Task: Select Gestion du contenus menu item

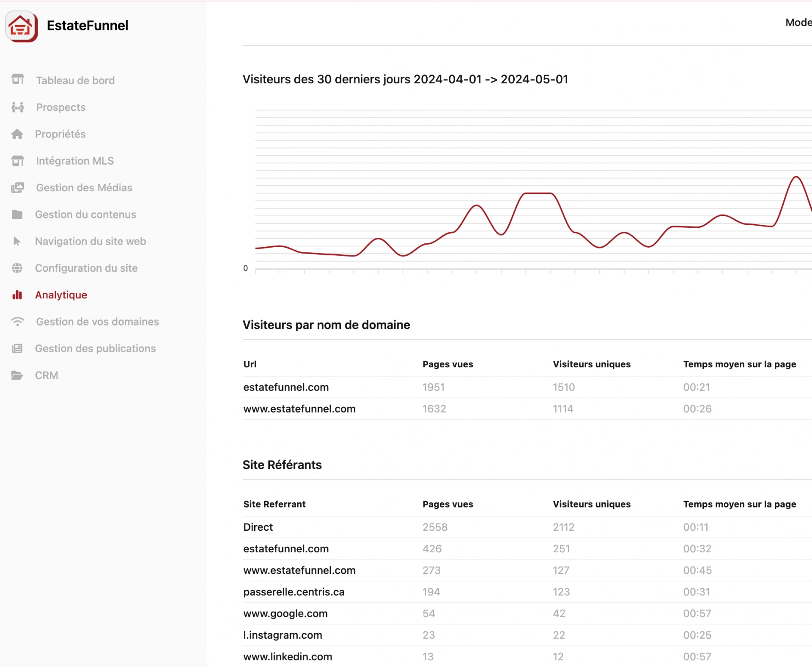Action: coord(85,215)
